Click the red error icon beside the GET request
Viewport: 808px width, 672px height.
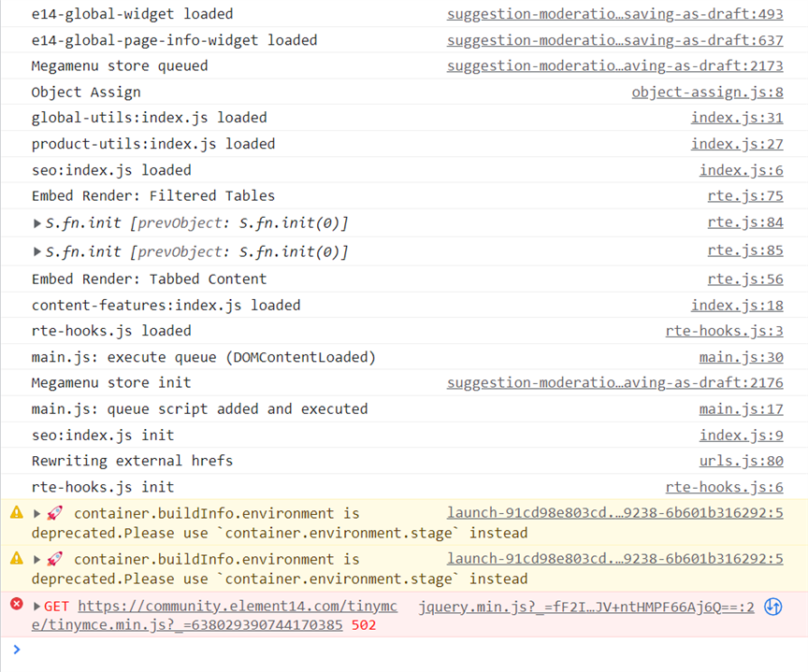tap(16, 606)
